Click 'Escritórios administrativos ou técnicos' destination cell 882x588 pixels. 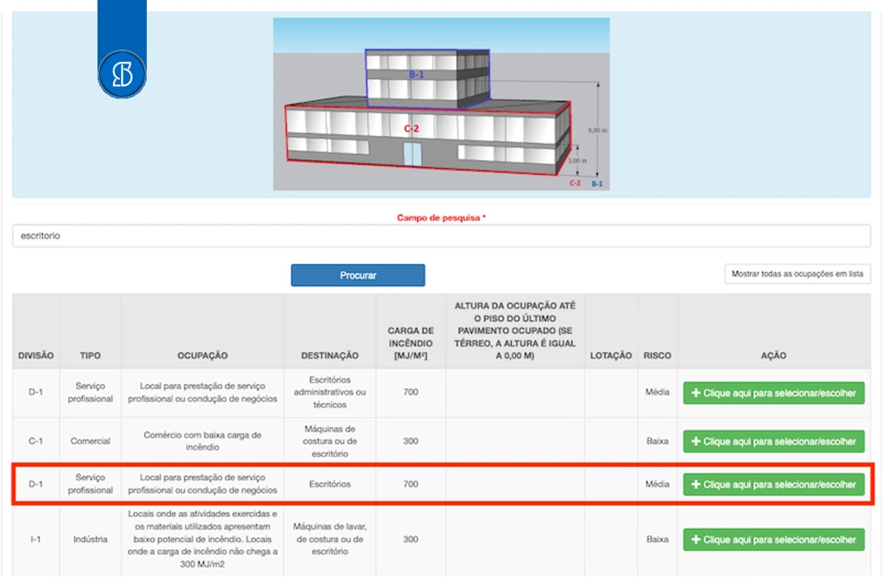[x=330, y=392]
